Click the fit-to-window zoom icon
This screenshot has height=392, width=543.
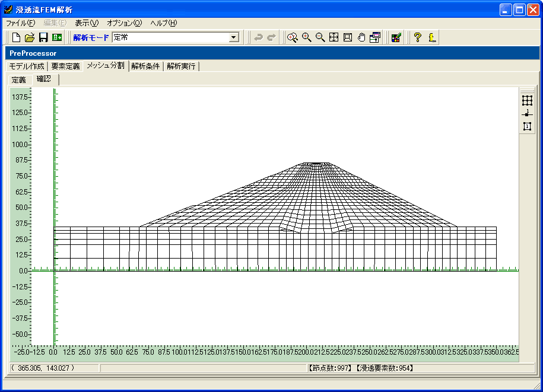pyautogui.click(x=334, y=37)
